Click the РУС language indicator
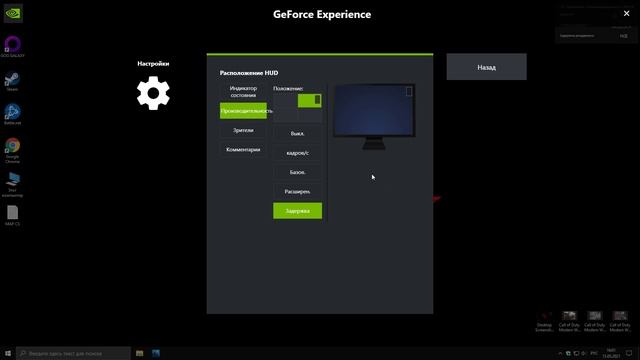The height and width of the screenshot is (360, 640). coord(594,353)
